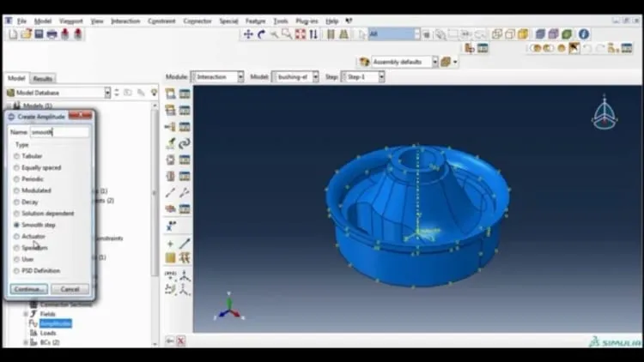Open the new model database icon

[x=13, y=34]
